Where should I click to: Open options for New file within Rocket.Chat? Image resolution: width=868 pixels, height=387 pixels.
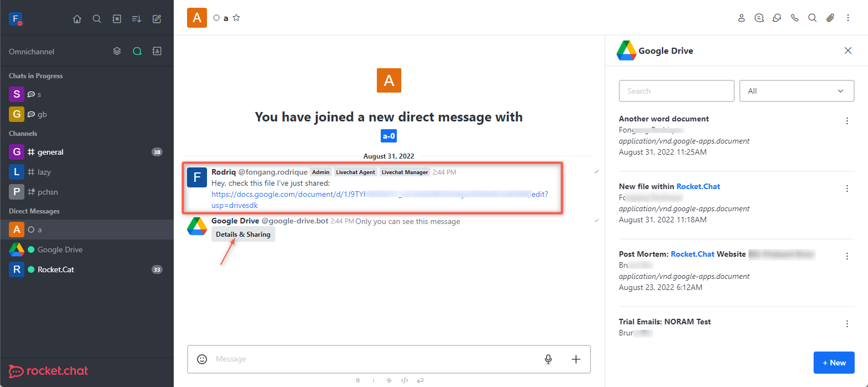coord(847,189)
